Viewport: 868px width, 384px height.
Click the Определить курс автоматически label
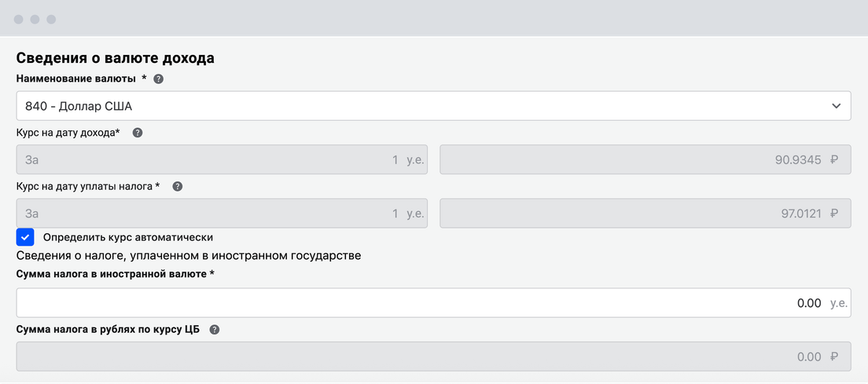point(128,237)
